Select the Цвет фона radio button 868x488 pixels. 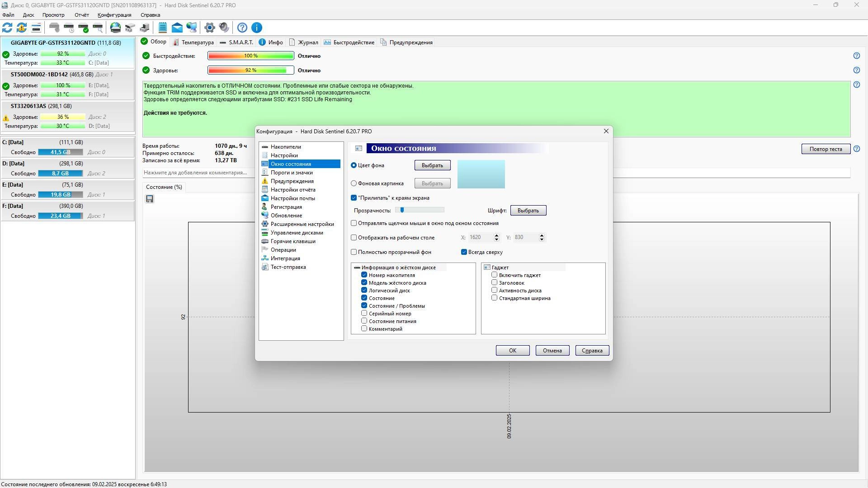pyautogui.click(x=354, y=165)
